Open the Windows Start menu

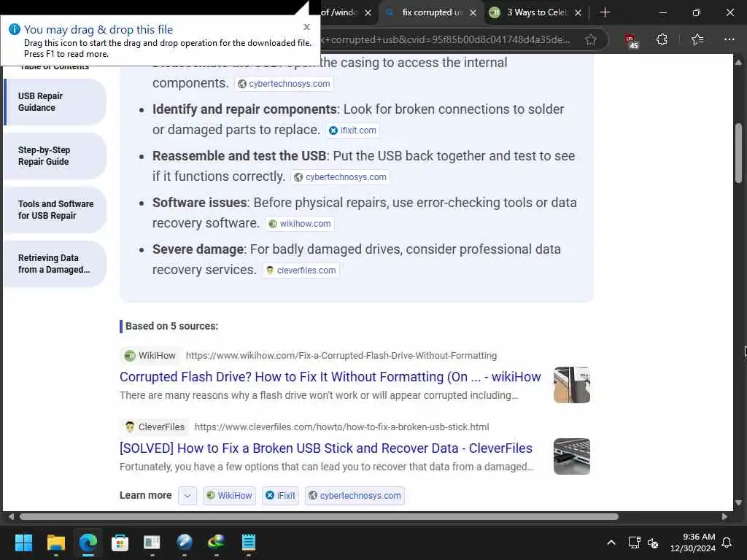pyautogui.click(x=23, y=542)
